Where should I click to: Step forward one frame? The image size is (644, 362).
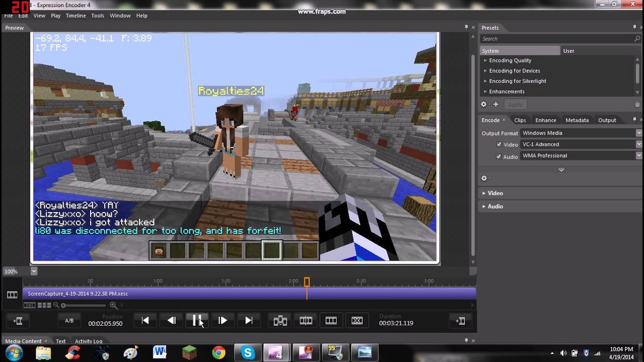tap(223, 320)
